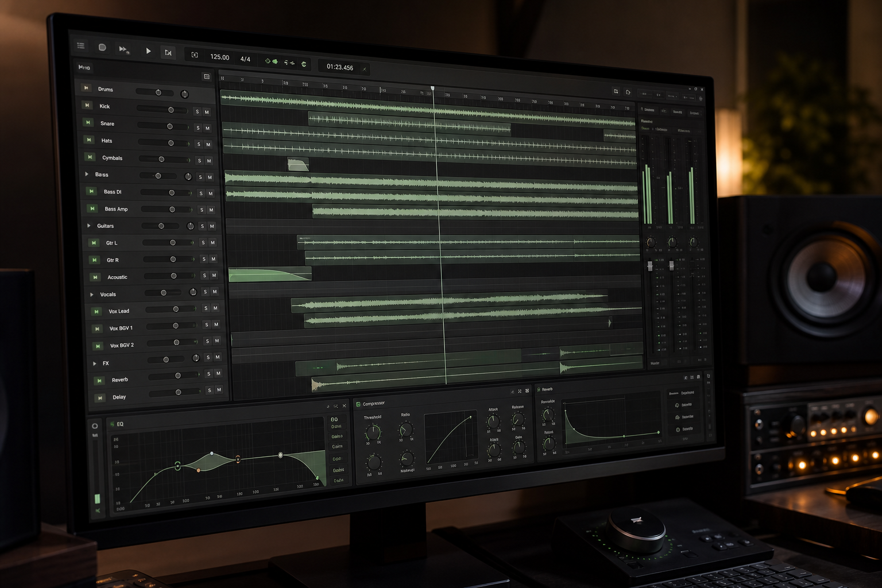Click the Reverb track green icon

tap(99, 380)
